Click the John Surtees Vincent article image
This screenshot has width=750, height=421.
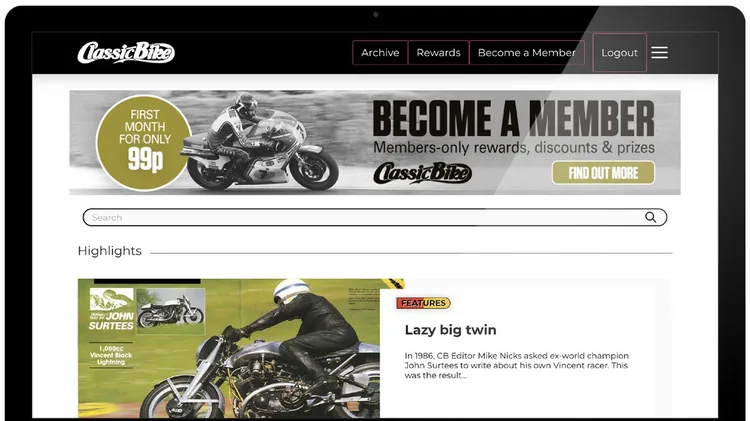(229, 348)
